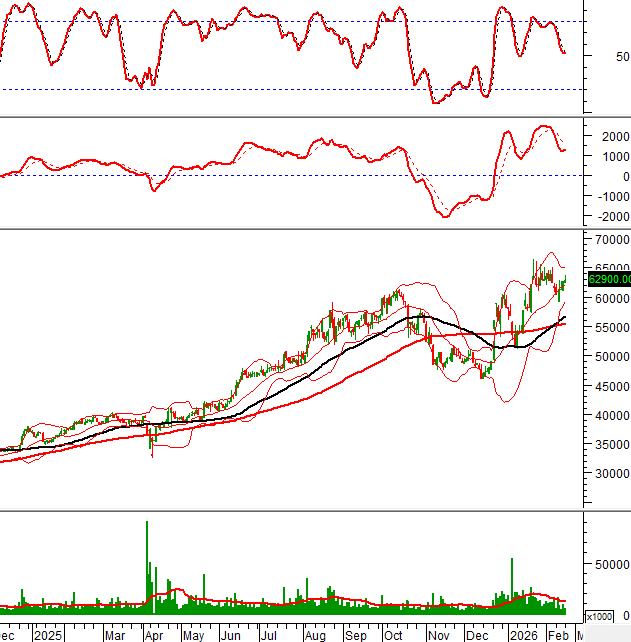
Task: Click the Oct label on the time axis
Action: [395, 635]
